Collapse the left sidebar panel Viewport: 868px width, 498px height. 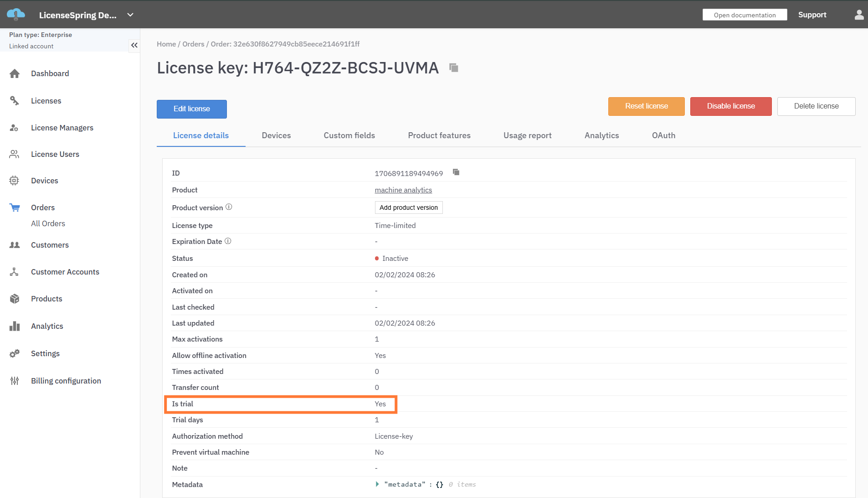(134, 45)
